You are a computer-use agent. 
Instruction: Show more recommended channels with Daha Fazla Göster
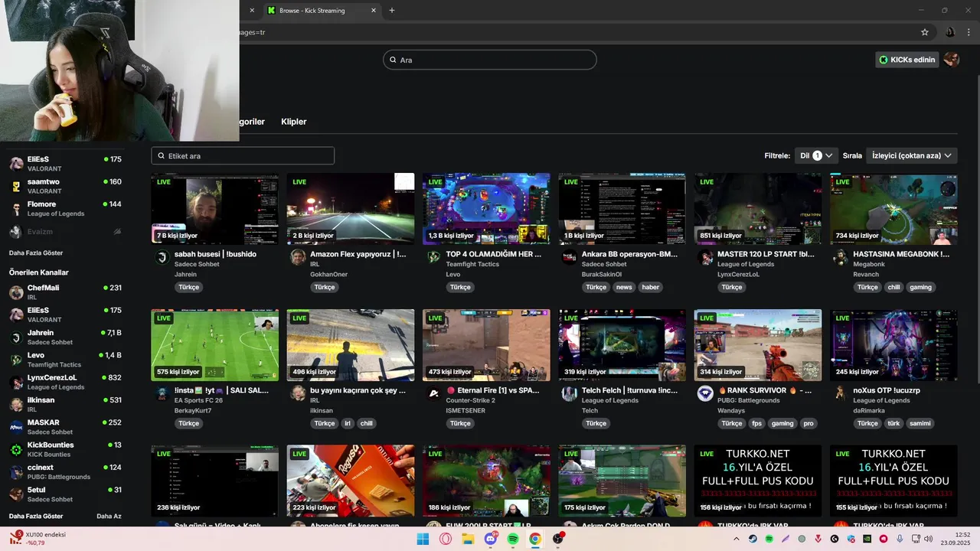[36, 516]
